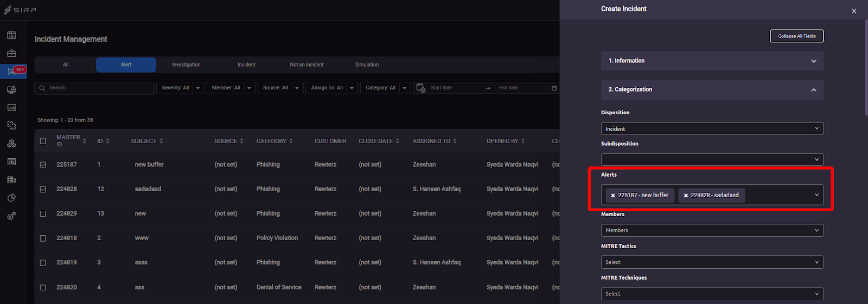This screenshot has width=868, height=304.
Task: Sort by the OPENED BY column arrows
Action: click(523, 141)
